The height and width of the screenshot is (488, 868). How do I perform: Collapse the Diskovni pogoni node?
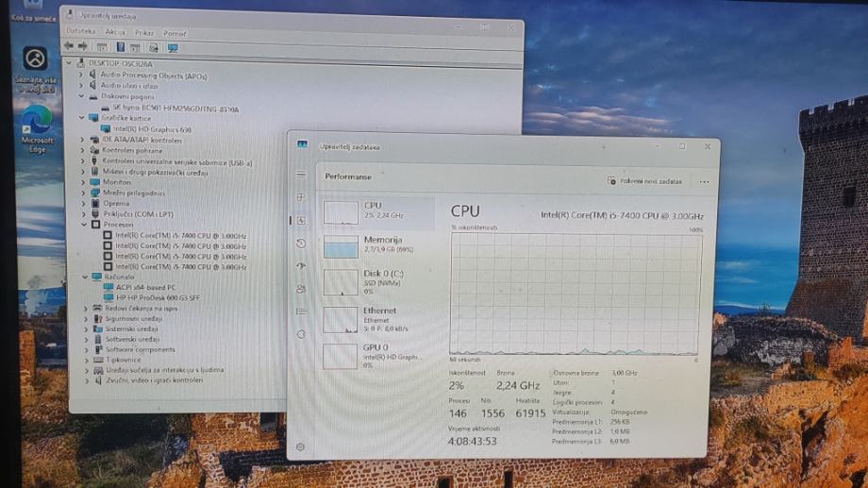tap(81, 96)
